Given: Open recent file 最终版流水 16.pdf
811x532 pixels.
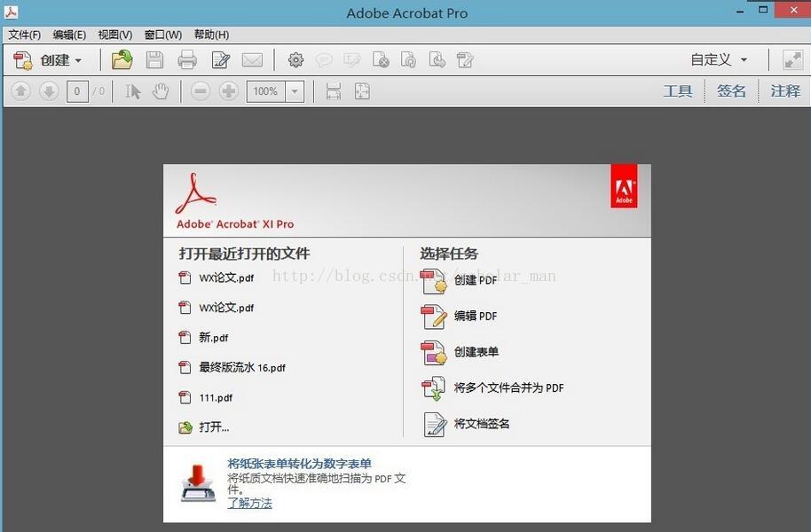Looking at the screenshot, I should (232, 368).
